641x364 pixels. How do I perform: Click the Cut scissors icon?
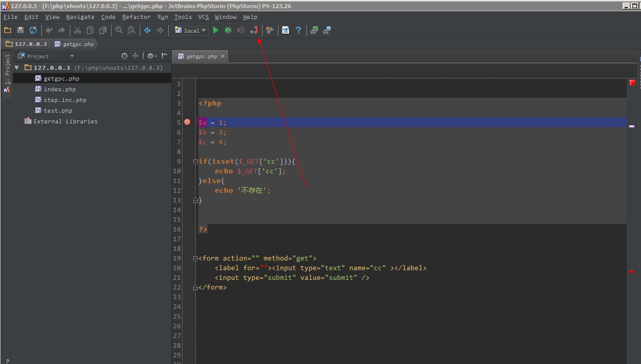(78, 31)
